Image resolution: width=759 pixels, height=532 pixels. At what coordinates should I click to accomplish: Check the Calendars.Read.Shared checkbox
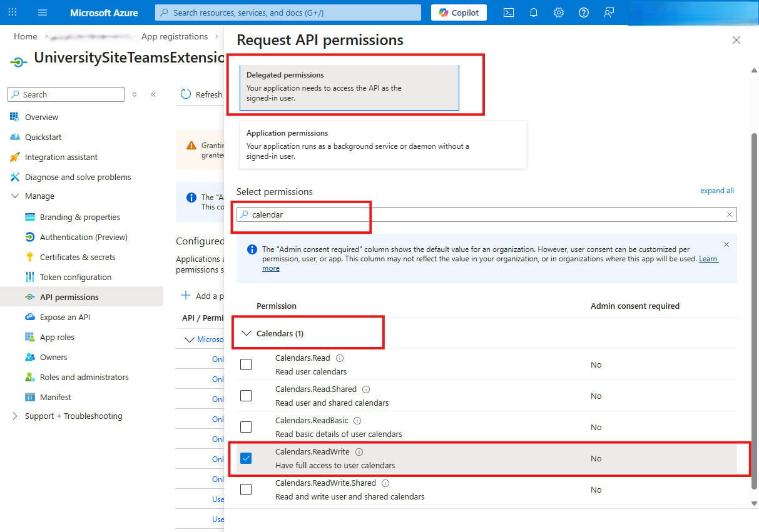pyautogui.click(x=246, y=396)
